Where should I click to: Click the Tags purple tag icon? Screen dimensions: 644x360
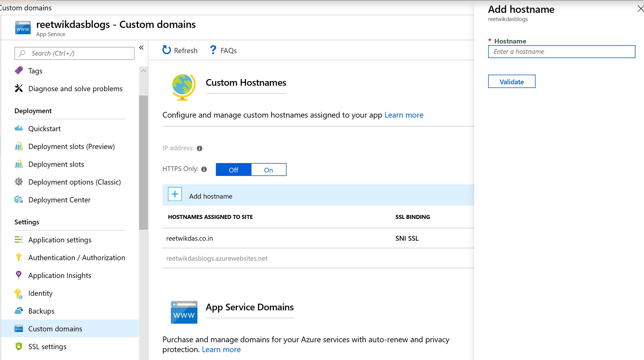[x=19, y=71]
